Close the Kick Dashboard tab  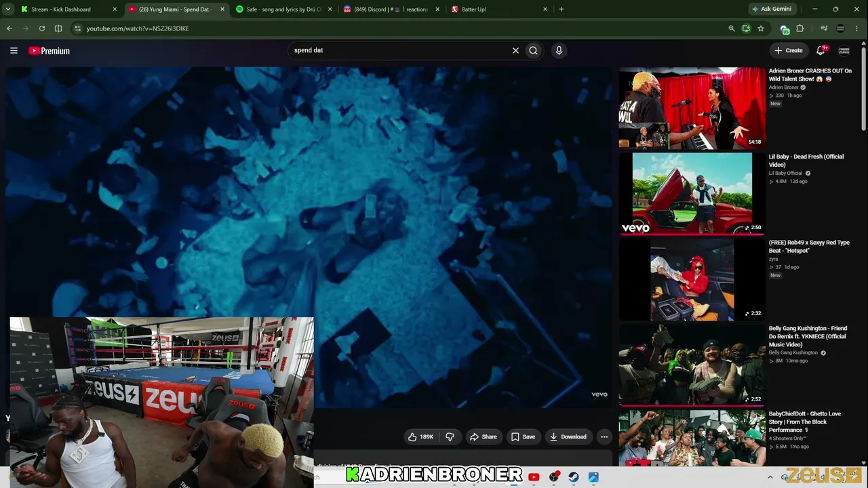click(x=115, y=9)
